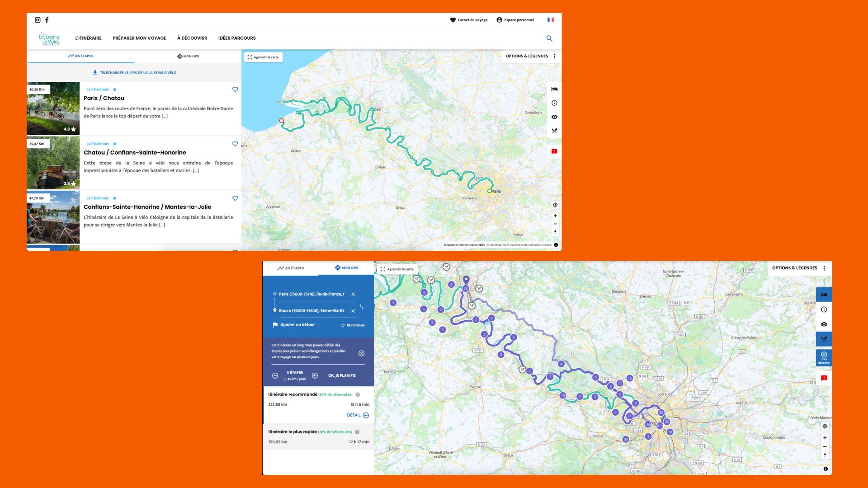Click Agrandir la carte in bottom map
Viewport: 868px width, 488px height.
tap(397, 269)
